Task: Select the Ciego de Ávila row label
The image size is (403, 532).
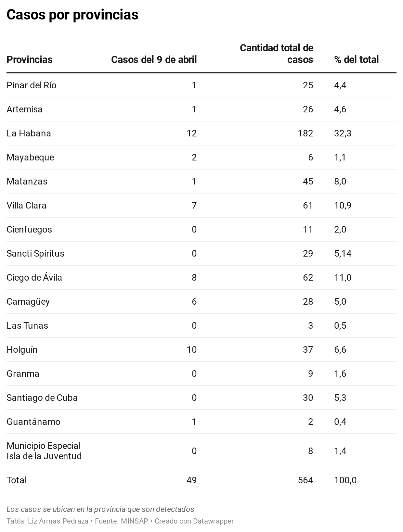Action: [34, 277]
